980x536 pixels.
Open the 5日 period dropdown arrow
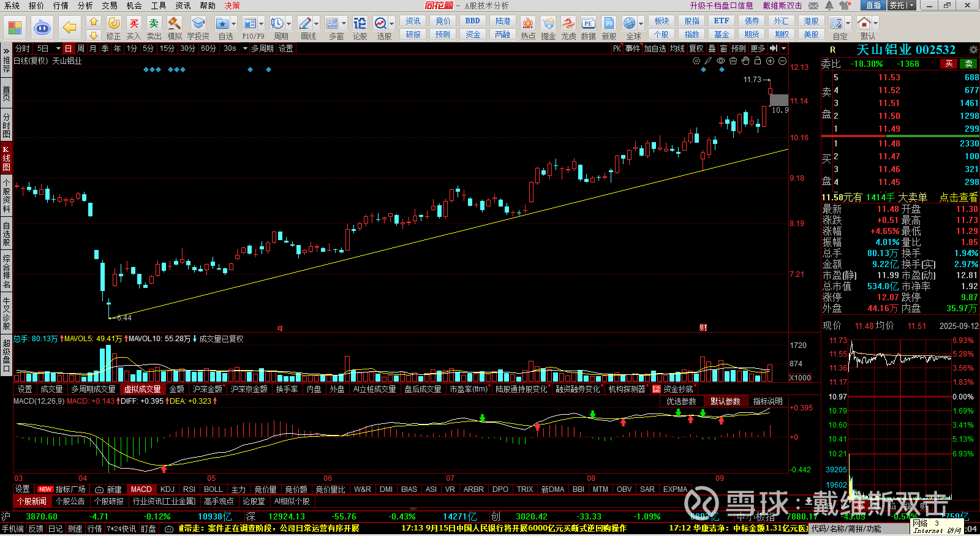pos(58,48)
